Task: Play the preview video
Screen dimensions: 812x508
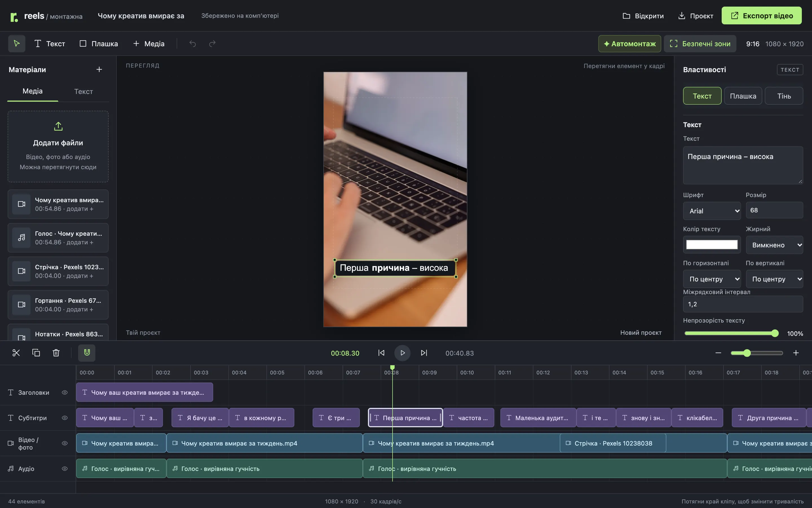Action: (x=402, y=353)
